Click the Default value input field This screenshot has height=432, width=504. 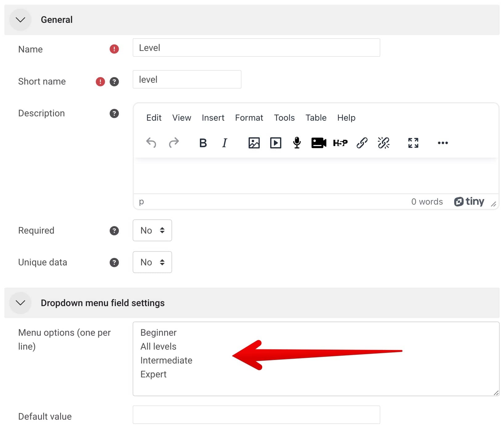click(x=256, y=415)
